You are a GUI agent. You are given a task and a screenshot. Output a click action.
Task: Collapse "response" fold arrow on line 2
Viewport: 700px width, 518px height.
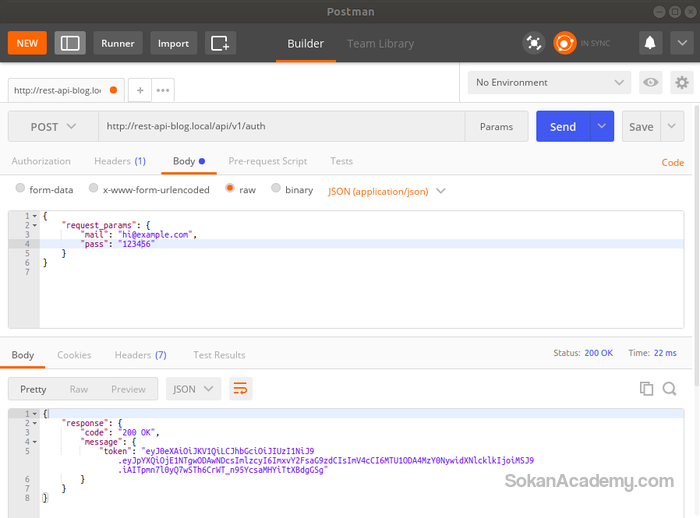(35, 423)
